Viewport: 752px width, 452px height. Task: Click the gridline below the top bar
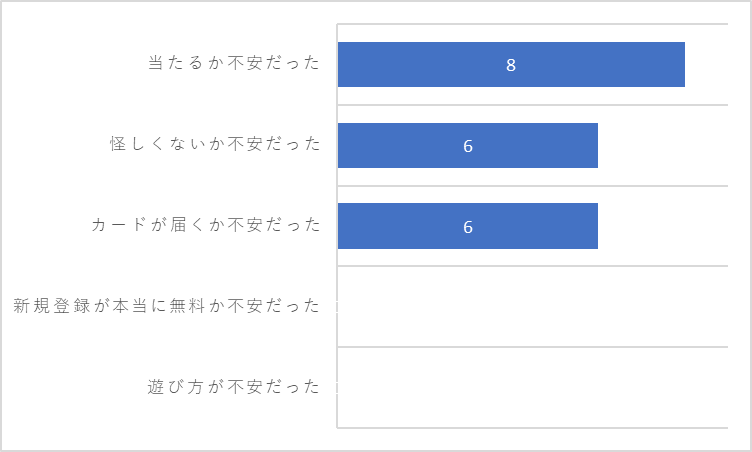pos(533,105)
